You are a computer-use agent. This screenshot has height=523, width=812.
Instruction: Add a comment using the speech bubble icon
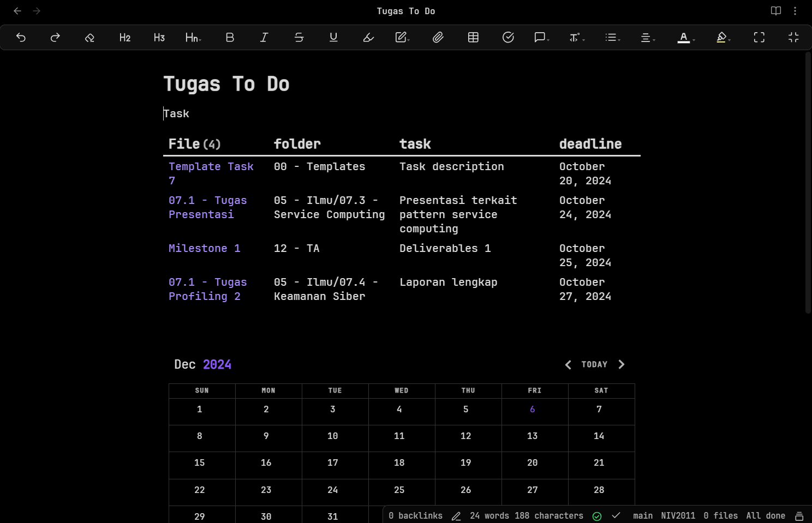(539, 37)
